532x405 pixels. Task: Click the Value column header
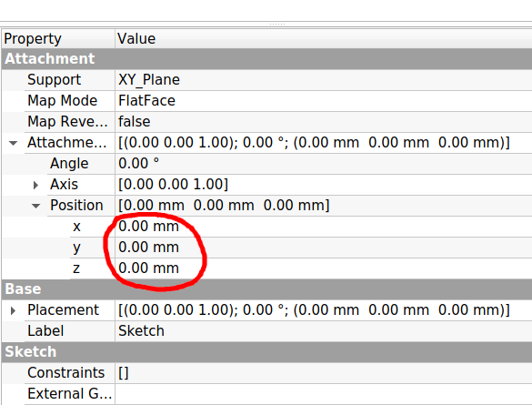(x=324, y=39)
